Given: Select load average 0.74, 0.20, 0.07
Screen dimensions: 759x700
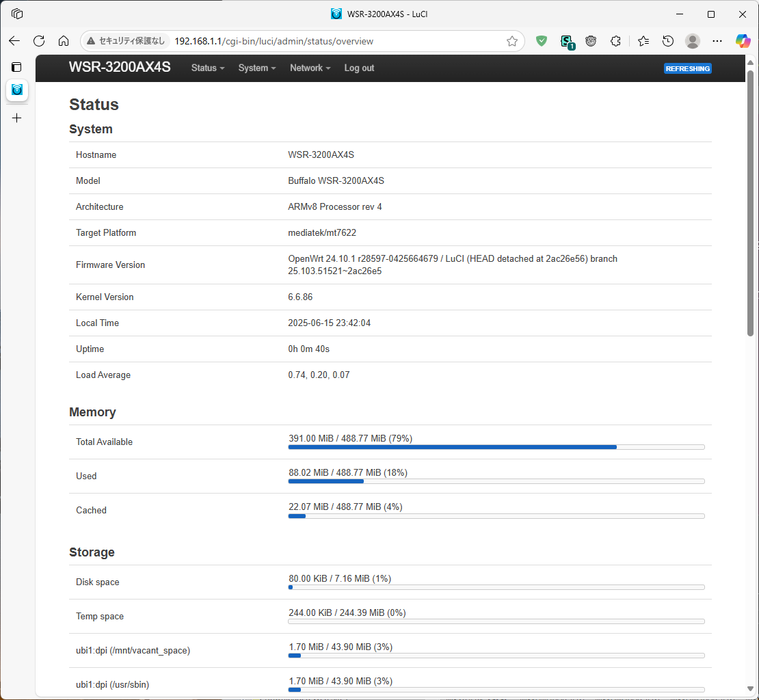Looking at the screenshot, I should [x=319, y=375].
